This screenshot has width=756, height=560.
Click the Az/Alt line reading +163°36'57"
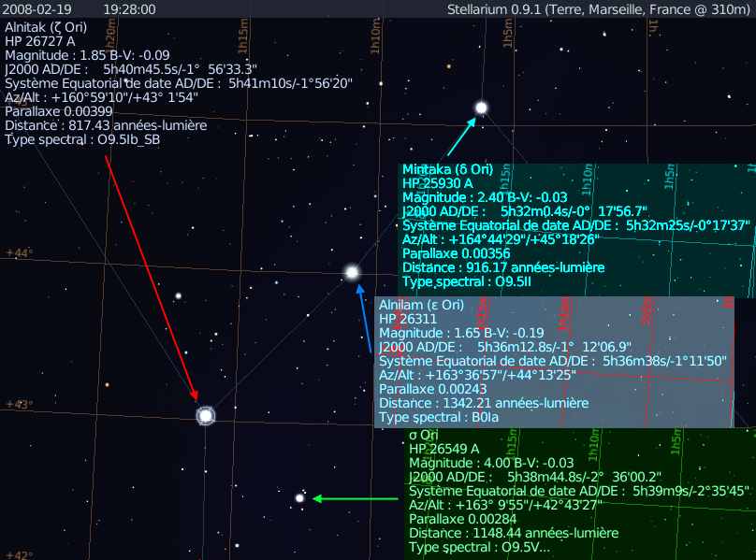point(477,375)
